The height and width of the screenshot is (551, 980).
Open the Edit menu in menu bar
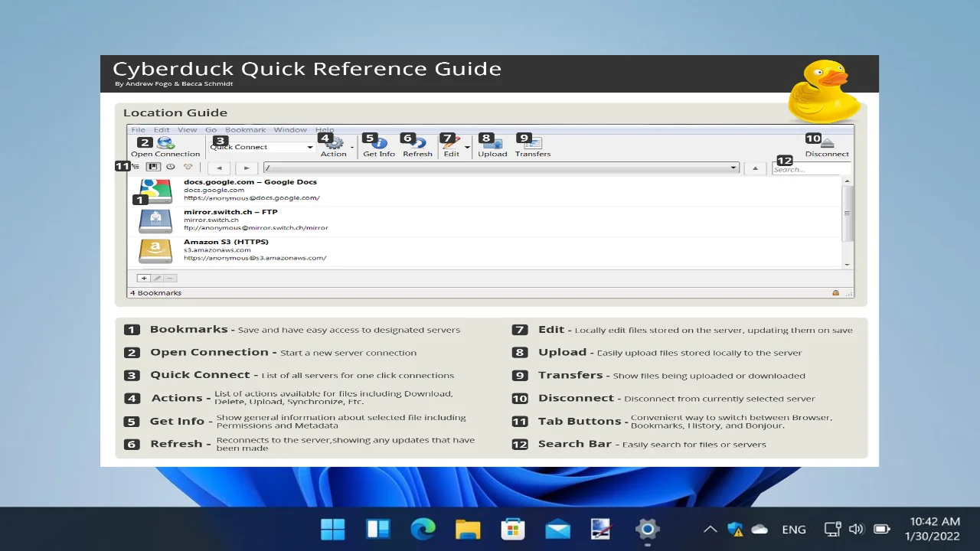click(162, 130)
